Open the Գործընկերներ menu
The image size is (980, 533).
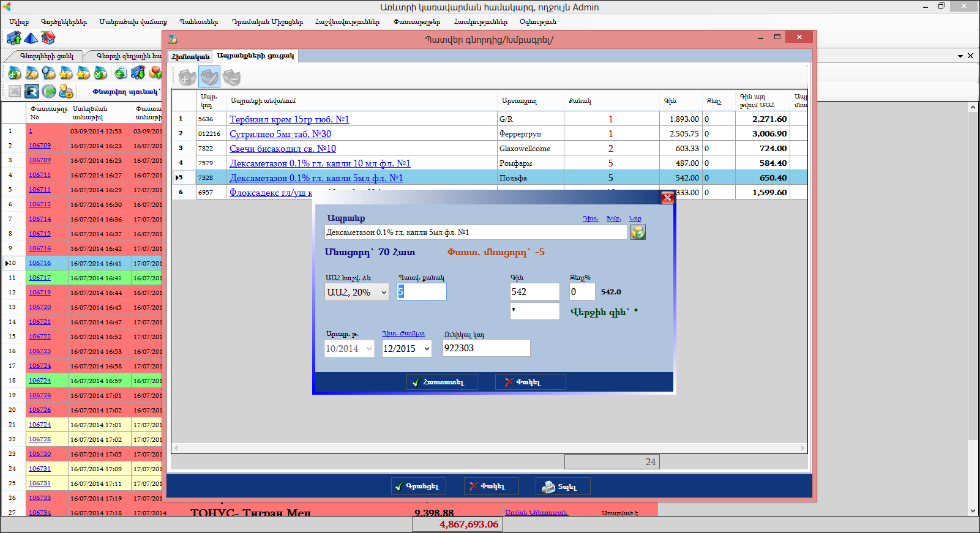pyautogui.click(x=64, y=22)
